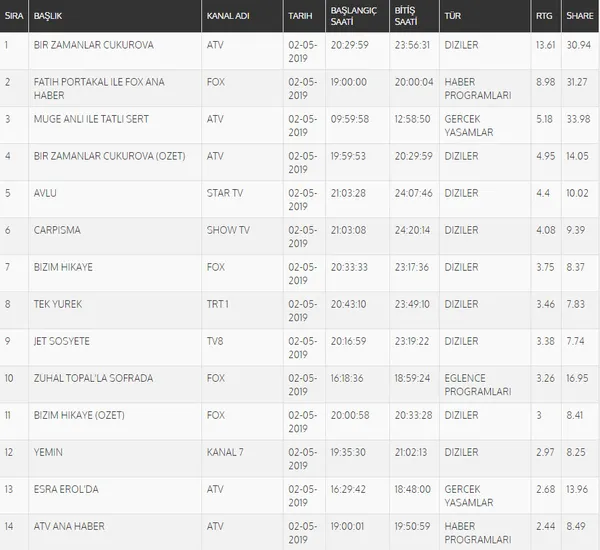Click the TÜR column header
The height and width of the screenshot is (550, 600).
[x=485, y=16]
